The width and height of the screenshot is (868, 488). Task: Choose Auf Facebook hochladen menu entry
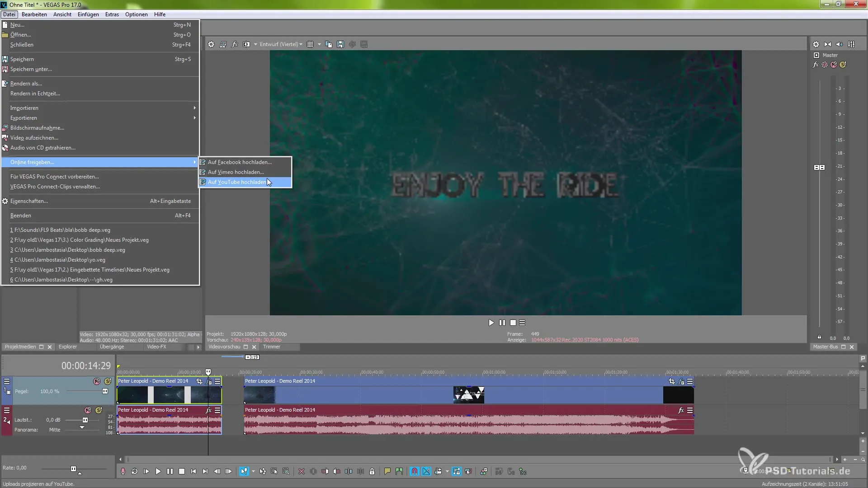tap(245, 162)
